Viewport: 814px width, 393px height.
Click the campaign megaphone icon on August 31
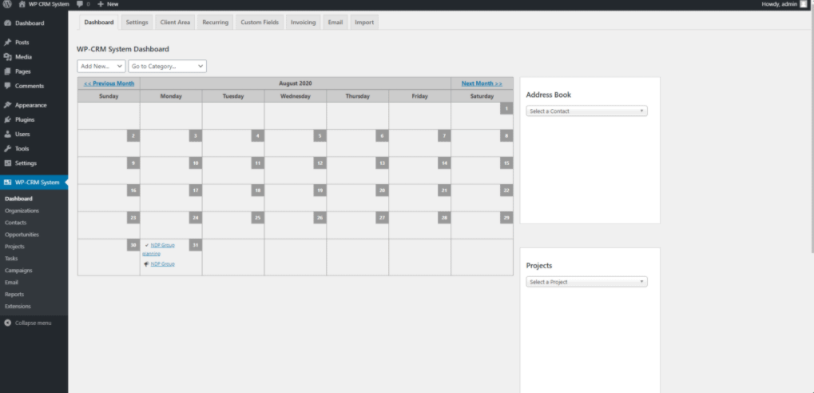pos(147,264)
